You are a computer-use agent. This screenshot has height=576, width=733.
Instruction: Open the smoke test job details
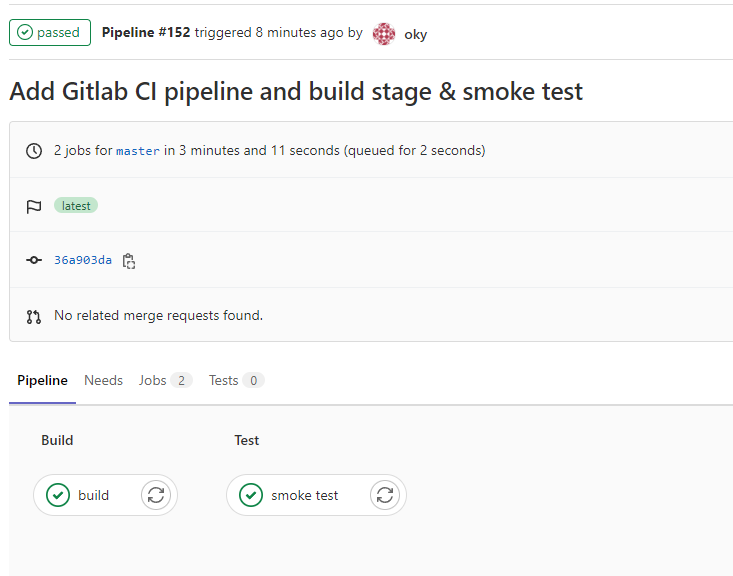pos(305,495)
